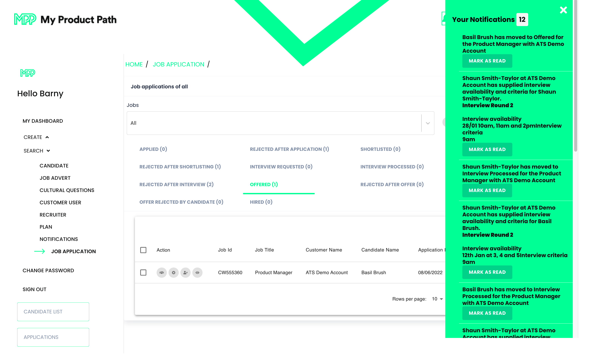597x364 pixels.
Task: Open the Rejected After Application (1) tab
Action: click(x=289, y=149)
